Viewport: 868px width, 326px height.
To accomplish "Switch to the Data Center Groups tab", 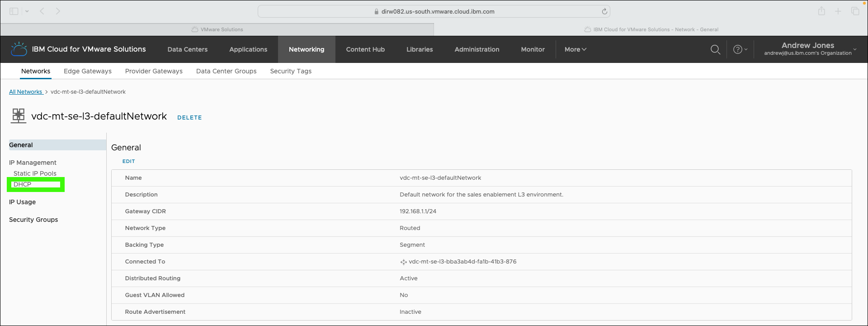I will 226,71.
